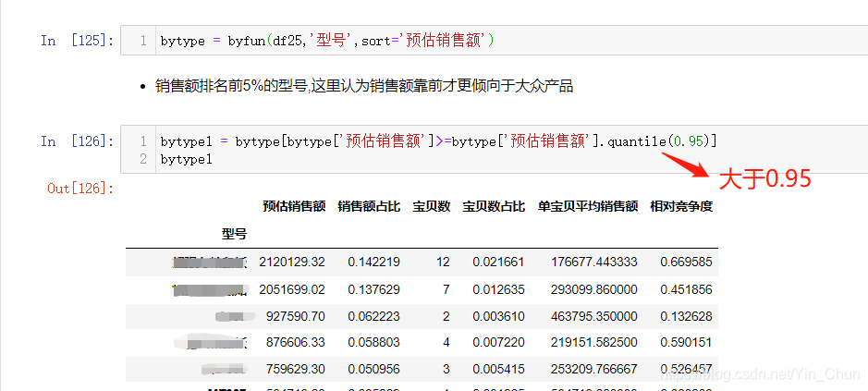The width and height of the screenshot is (868, 391).
Task: Click the Out[126] output prompt
Action: coord(80,189)
